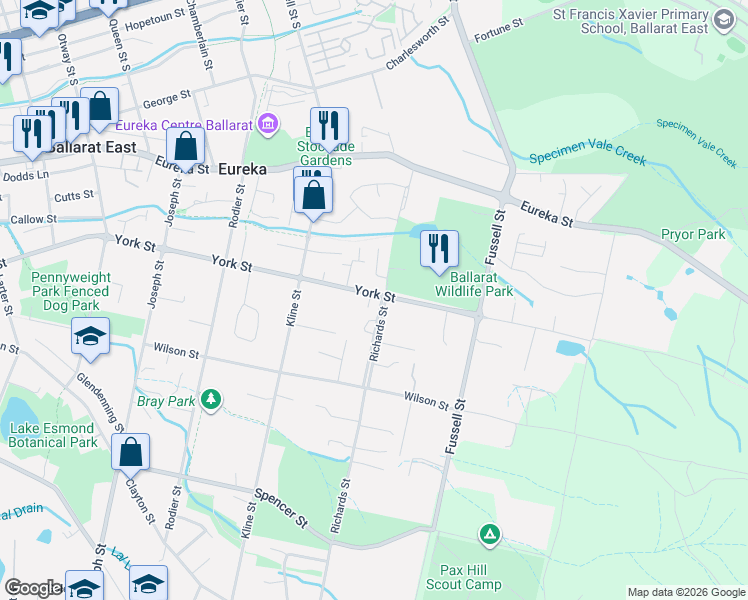Click the Queen St S road label
The image size is (748, 600).
pos(119,44)
